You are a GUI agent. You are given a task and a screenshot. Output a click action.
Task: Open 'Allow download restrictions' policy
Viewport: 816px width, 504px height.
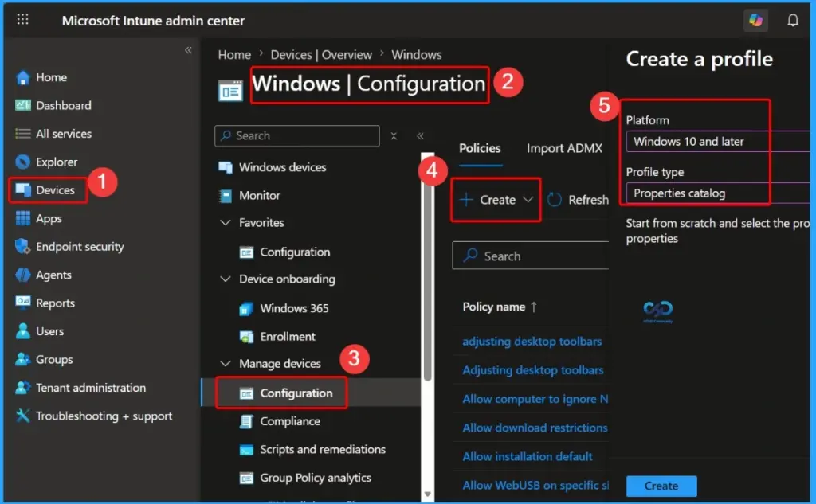click(535, 428)
